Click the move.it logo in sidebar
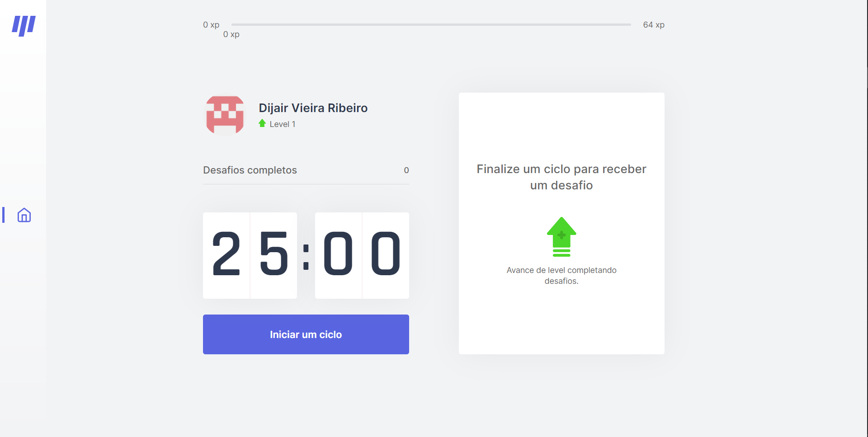 24,26
